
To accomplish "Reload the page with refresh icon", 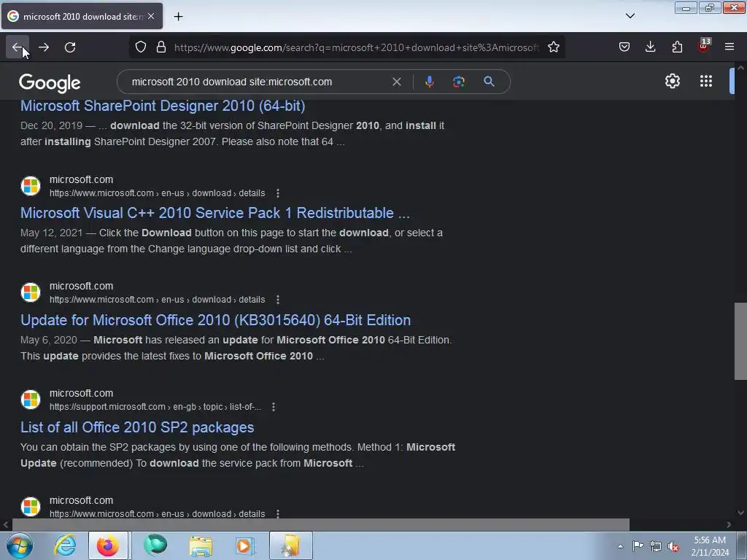I will (70, 47).
